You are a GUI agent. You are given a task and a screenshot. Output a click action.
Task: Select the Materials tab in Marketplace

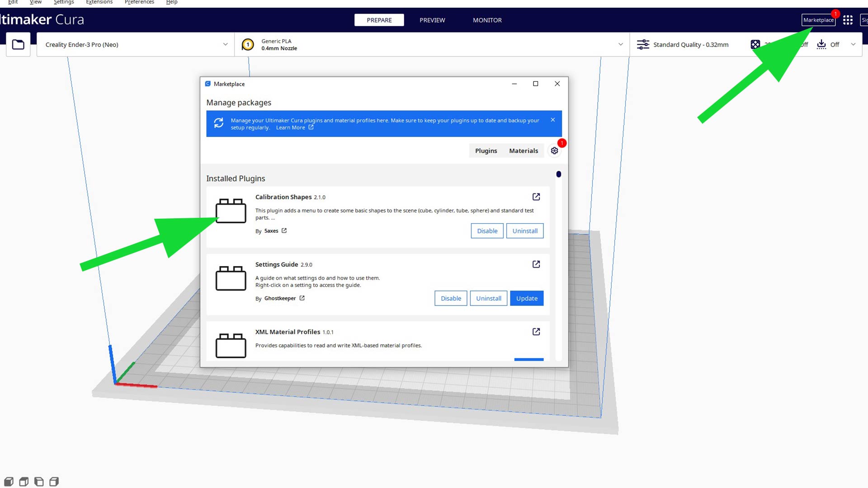coord(524,150)
